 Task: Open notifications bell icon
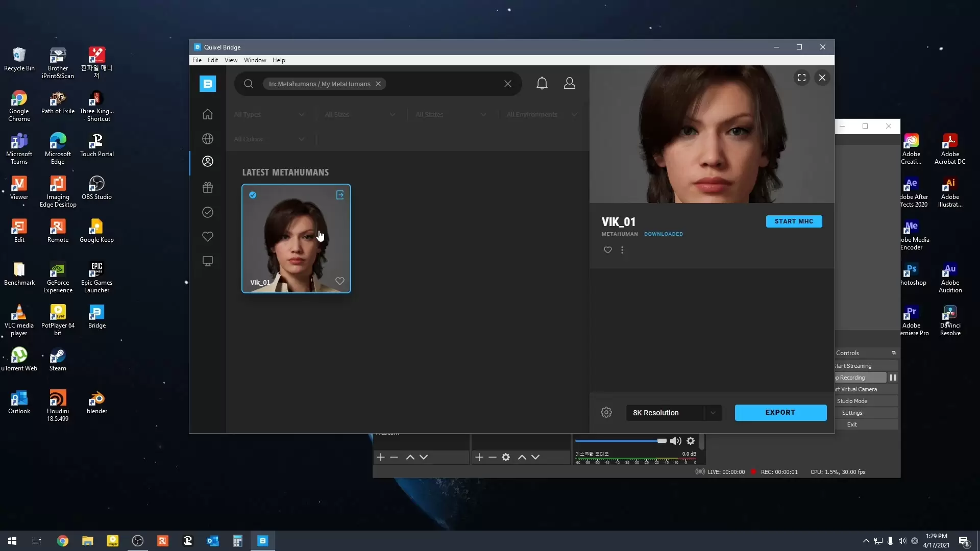coord(542,84)
